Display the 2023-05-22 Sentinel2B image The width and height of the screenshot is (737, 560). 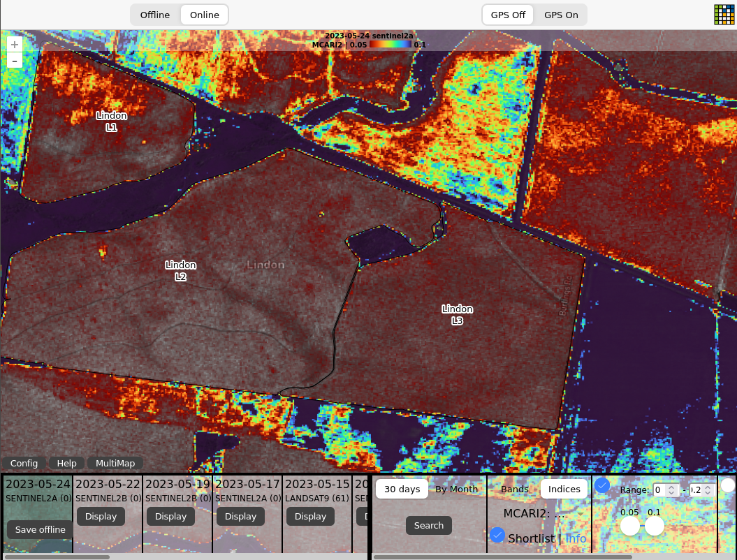(x=101, y=516)
